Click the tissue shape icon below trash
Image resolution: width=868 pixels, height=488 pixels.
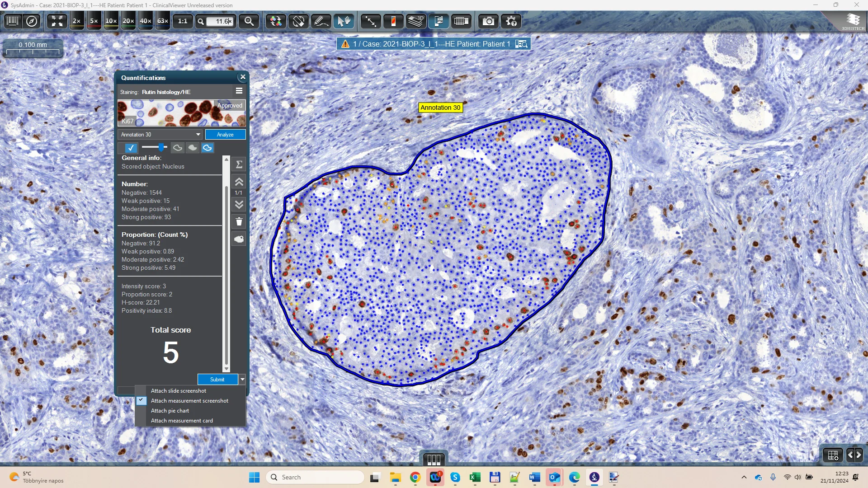click(239, 239)
